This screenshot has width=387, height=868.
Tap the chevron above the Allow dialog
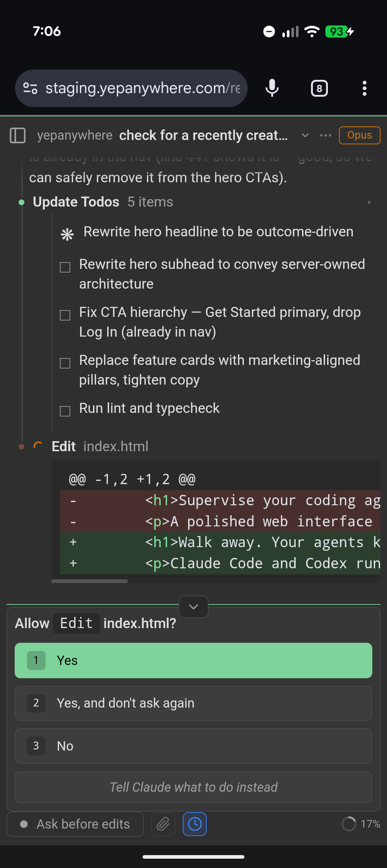(x=193, y=607)
